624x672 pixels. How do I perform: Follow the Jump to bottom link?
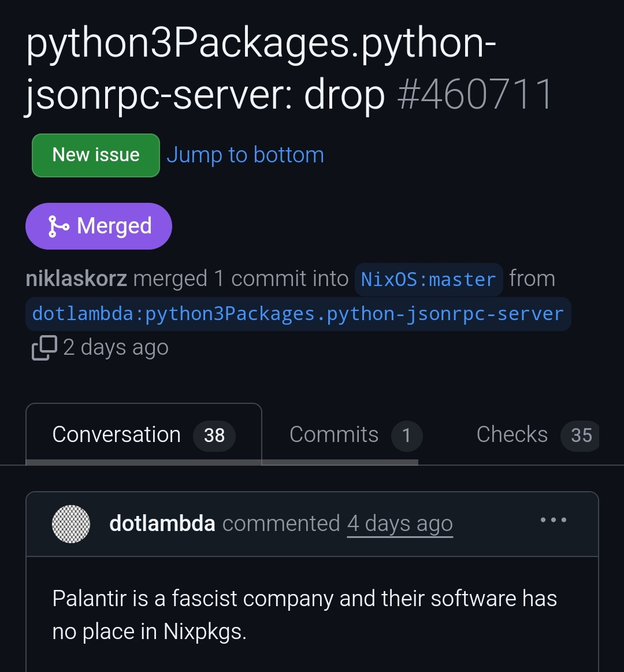pyautogui.click(x=245, y=155)
